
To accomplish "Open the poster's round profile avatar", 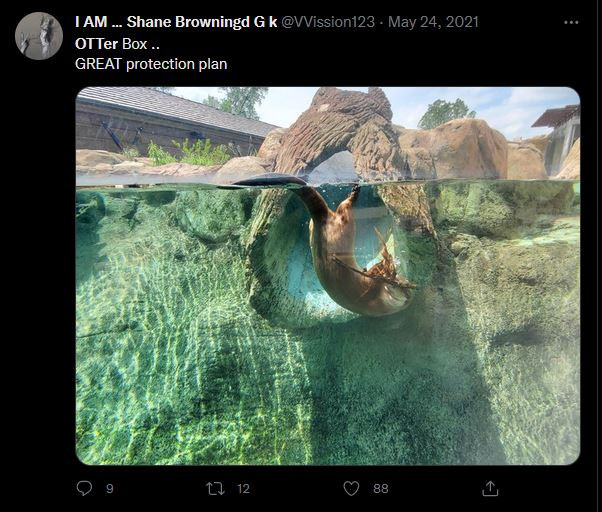I will point(39,36).
